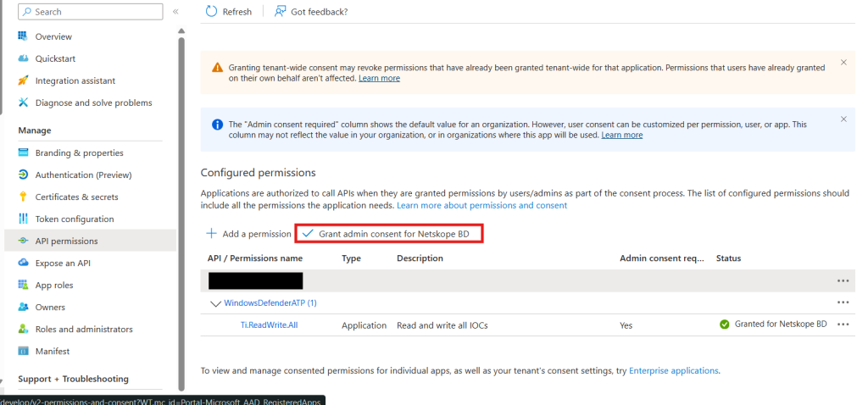
Task: Collapse the sidebar with double chevron
Action: 175,12
